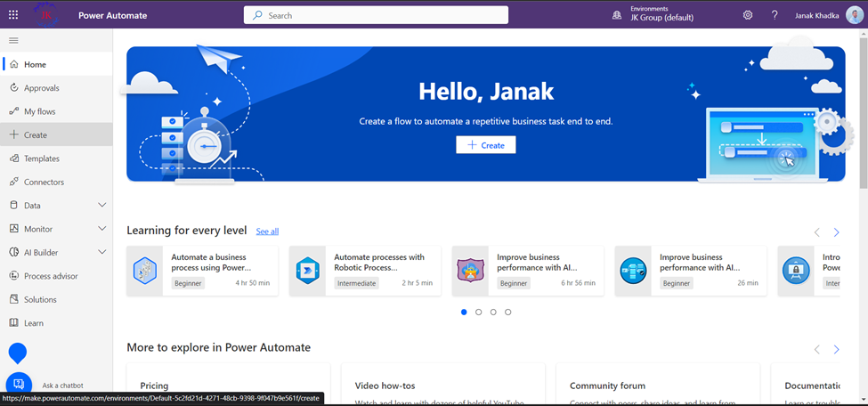868x406 pixels.
Task: Open the Video how-tos card
Action: coord(443,383)
